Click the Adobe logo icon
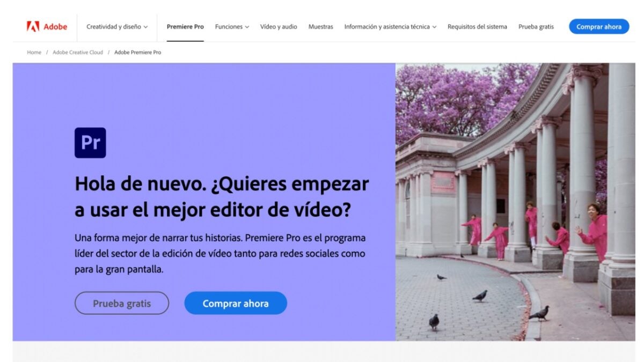This screenshot has width=644, height=362. (x=33, y=26)
